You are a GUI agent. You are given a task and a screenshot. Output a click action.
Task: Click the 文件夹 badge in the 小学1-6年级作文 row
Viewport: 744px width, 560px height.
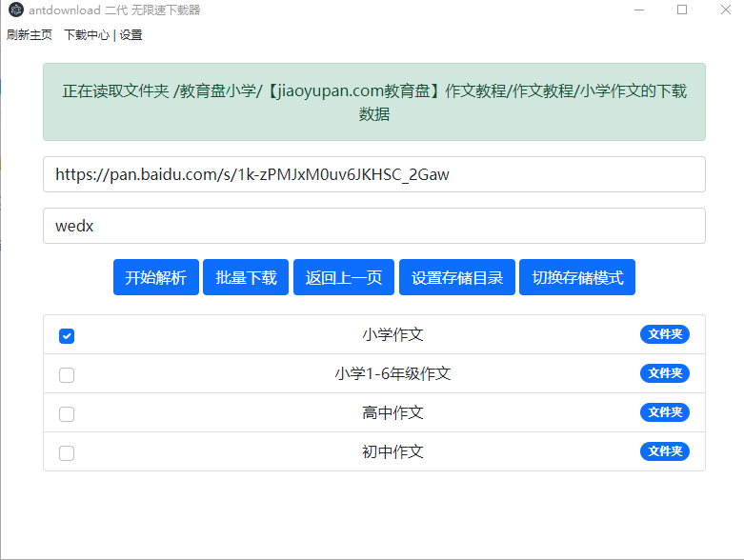click(665, 373)
